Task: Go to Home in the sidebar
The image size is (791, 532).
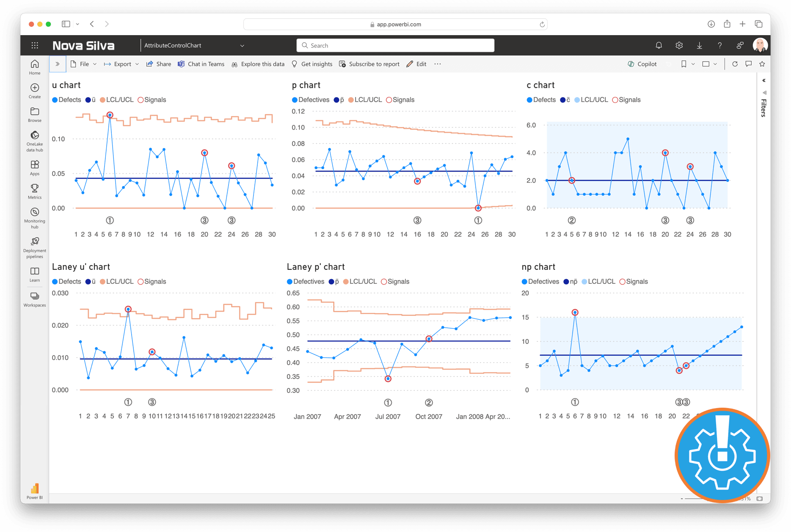Action: click(x=35, y=67)
